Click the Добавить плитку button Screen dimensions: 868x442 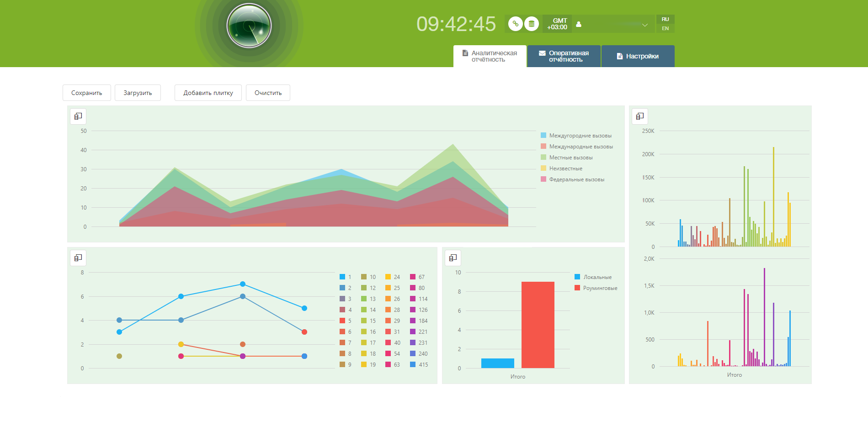pyautogui.click(x=208, y=93)
